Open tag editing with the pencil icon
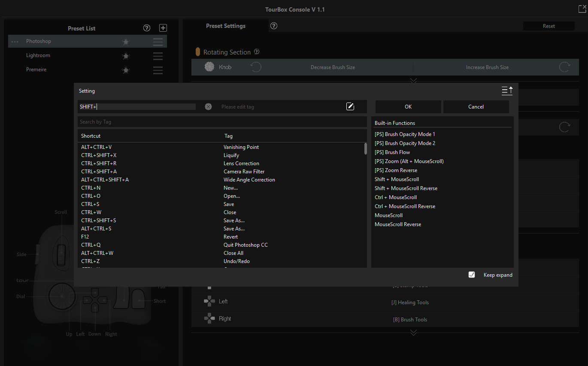588x366 pixels. point(350,106)
